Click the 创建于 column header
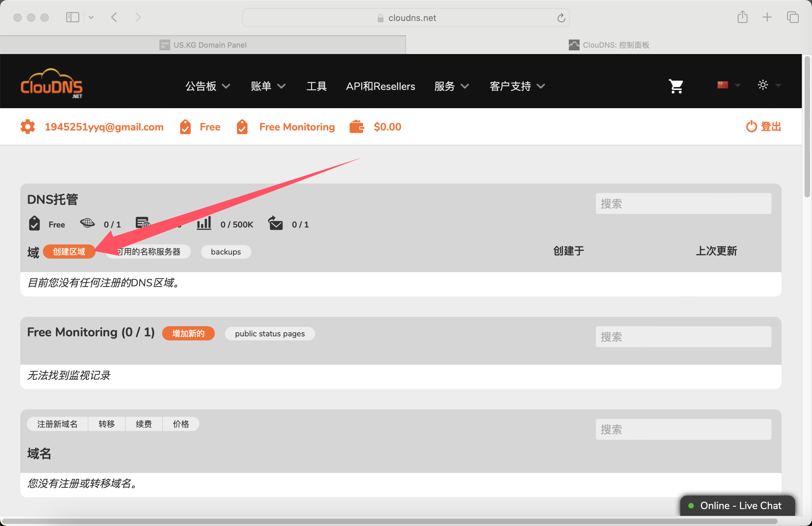 point(568,251)
